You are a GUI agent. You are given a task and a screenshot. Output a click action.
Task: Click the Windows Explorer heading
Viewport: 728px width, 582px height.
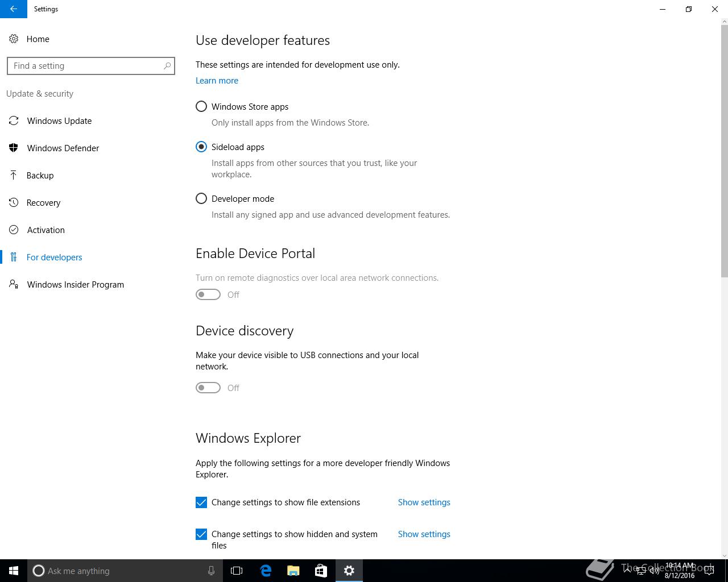point(248,438)
